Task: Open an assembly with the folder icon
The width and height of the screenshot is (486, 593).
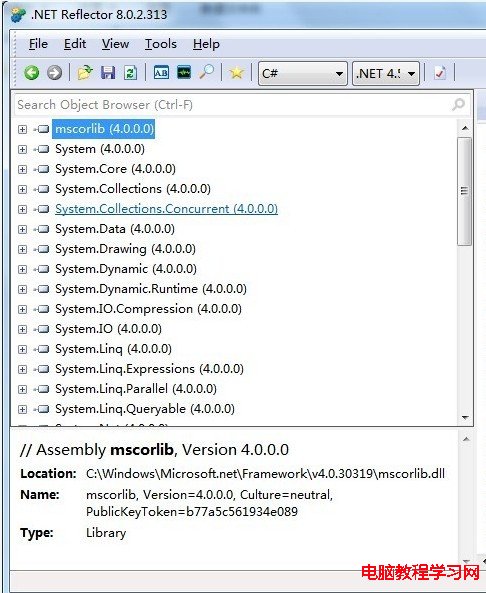Action: point(85,72)
